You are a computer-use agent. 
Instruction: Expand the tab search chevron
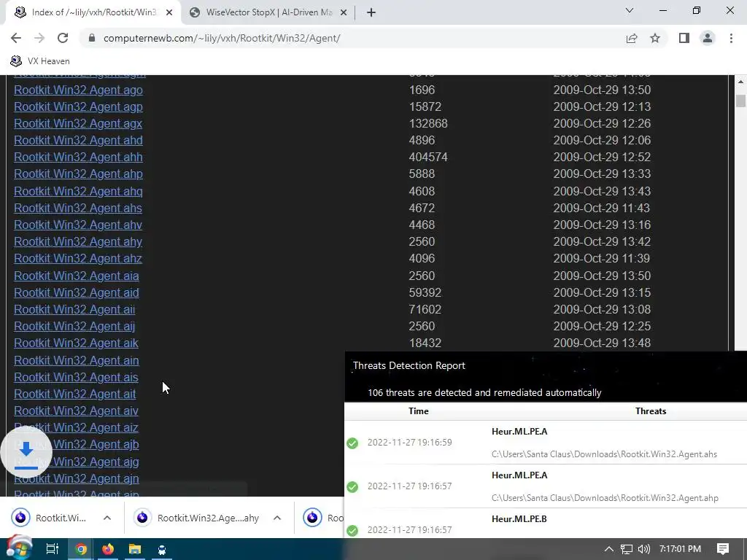tap(630, 10)
